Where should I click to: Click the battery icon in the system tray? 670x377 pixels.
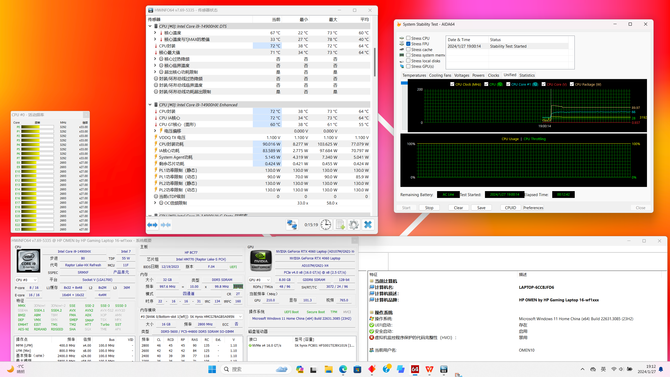[629, 369]
